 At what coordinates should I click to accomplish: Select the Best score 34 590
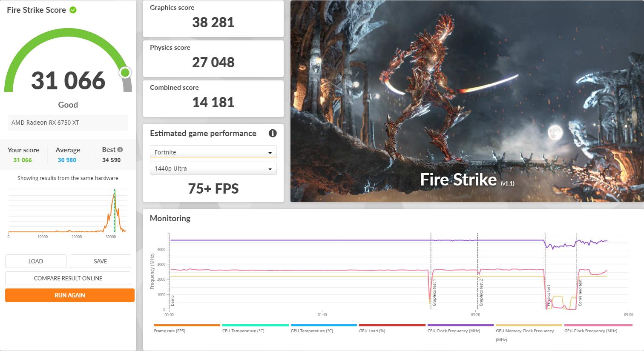pos(111,160)
